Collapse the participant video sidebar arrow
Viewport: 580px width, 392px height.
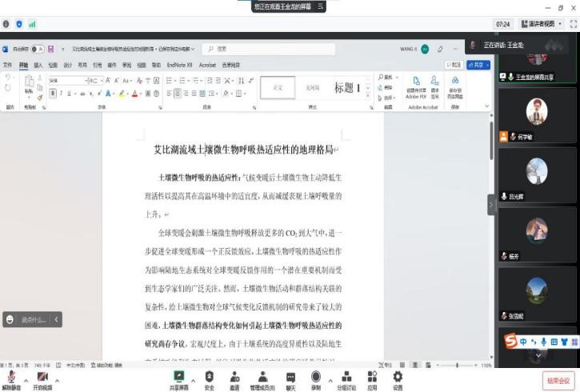pyautogui.click(x=491, y=205)
